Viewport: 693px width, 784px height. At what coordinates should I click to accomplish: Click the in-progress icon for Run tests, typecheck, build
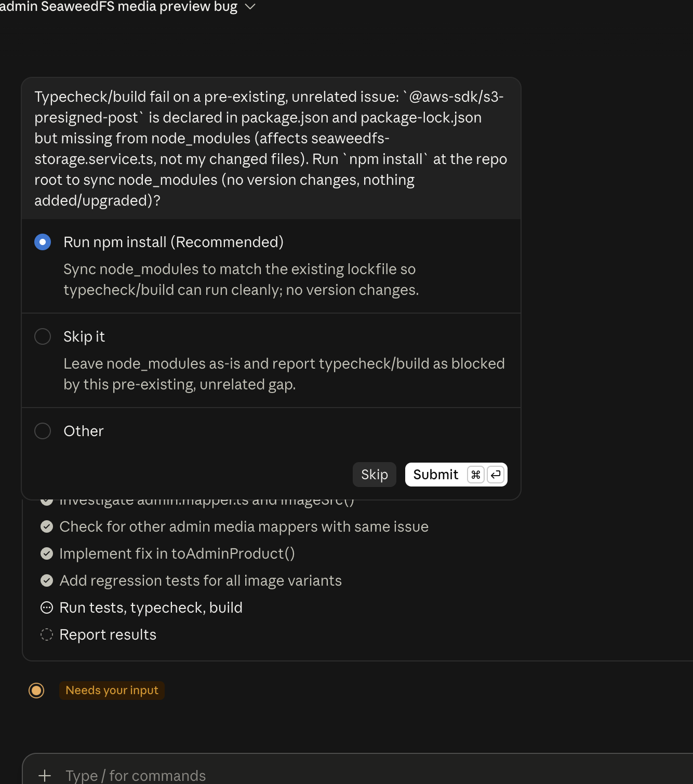pos(47,607)
